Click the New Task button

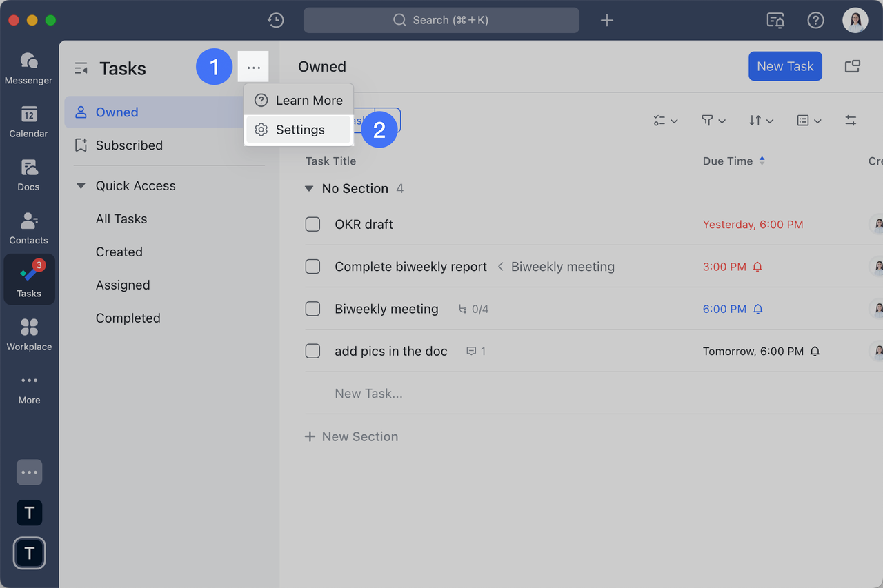pos(785,66)
